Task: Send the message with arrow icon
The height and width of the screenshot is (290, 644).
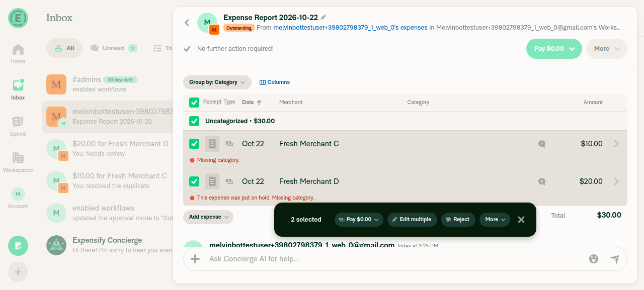Action: [x=614, y=259]
